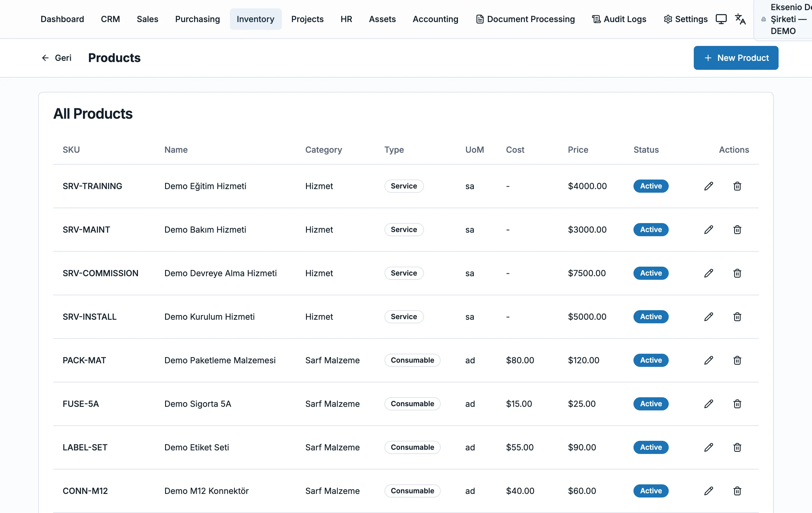
Task: Go to the Dashboard menu
Action: pyautogui.click(x=62, y=19)
